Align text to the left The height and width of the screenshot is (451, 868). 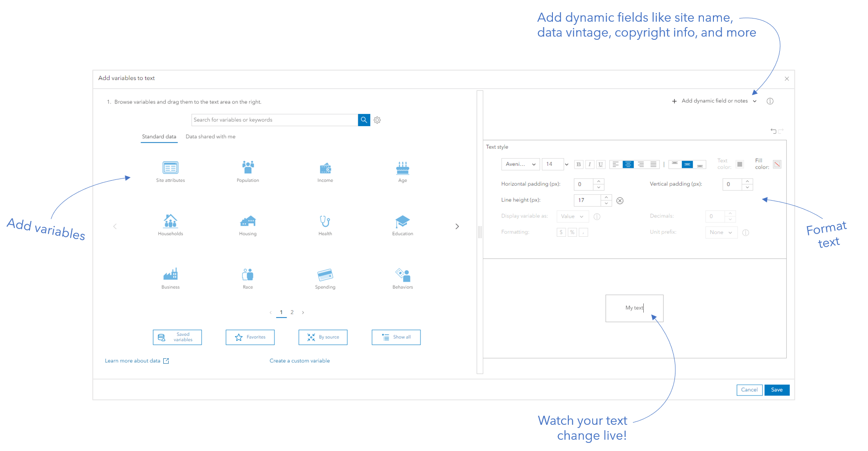[x=615, y=164]
